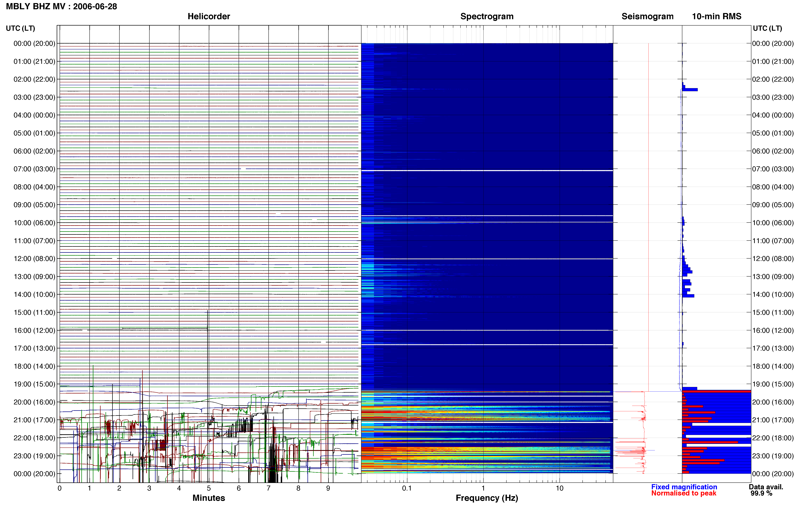Click the 'Fixed magnification' legend text
Screen dimensions: 812x508
684,487
